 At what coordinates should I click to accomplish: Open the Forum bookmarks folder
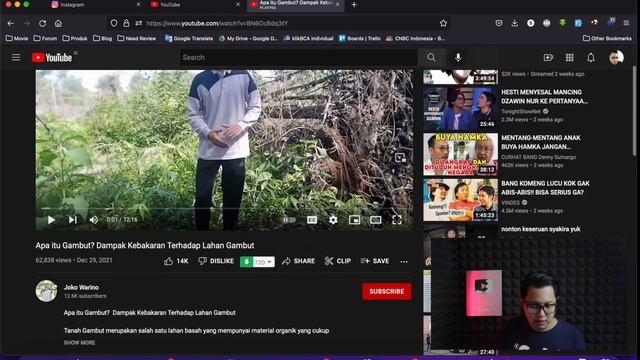(45, 38)
